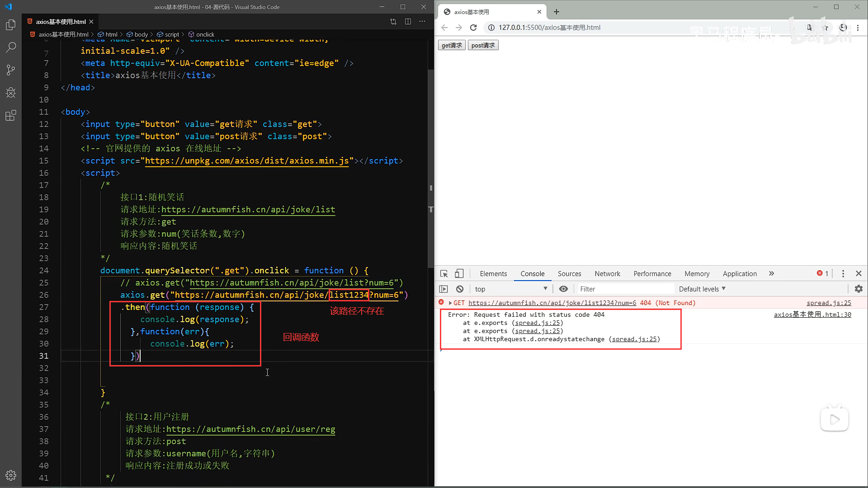Image resolution: width=868 pixels, height=488 pixels.
Task: Activate DevTools inspect element tool
Action: tap(444, 273)
